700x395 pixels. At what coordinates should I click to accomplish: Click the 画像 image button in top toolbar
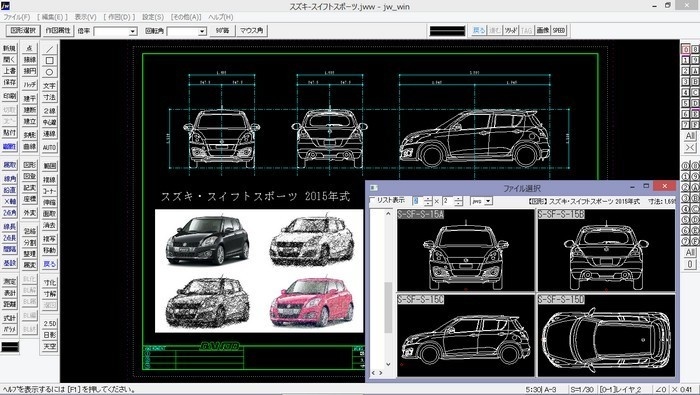pyautogui.click(x=542, y=30)
